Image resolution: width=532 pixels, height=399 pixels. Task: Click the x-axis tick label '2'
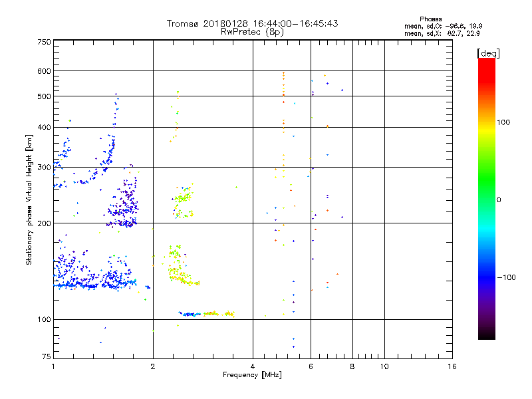coord(153,366)
